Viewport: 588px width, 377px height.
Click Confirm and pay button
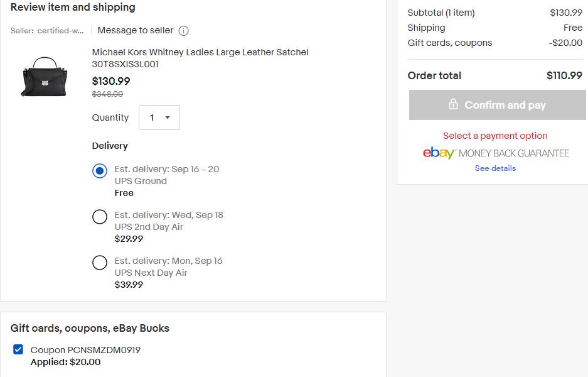[x=497, y=105]
